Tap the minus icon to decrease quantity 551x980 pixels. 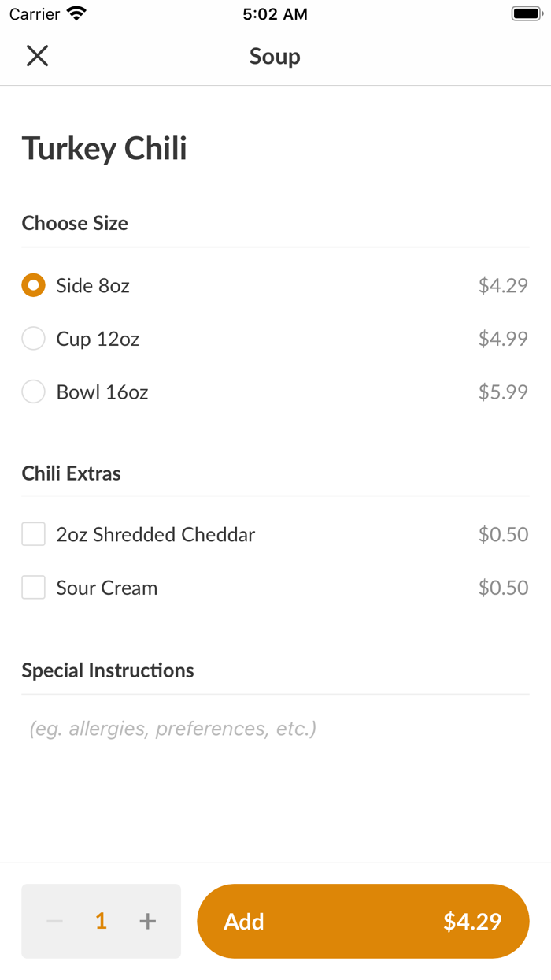[54, 921]
